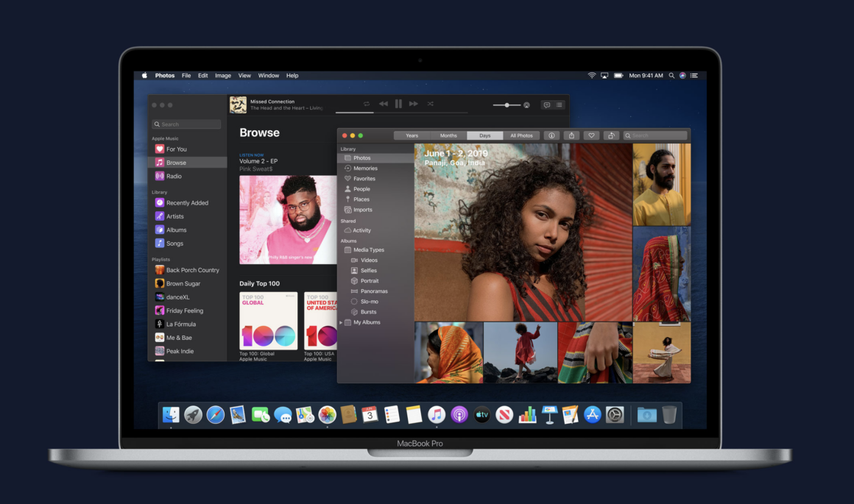Switch to the All Photos tab

[521, 135]
